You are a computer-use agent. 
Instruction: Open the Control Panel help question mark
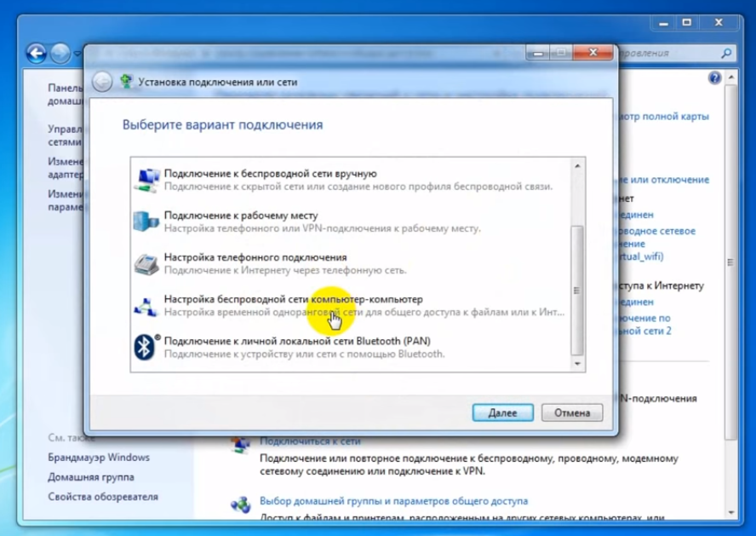pos(714,78)
